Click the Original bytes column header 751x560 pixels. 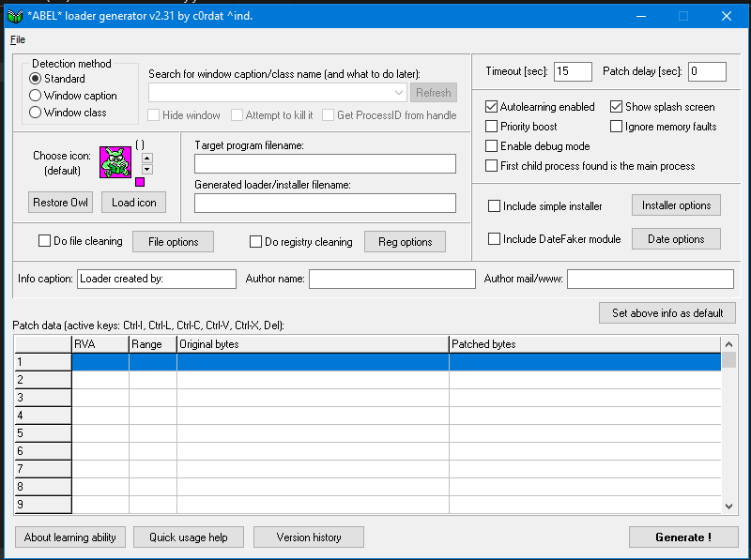tap(313, 344)
